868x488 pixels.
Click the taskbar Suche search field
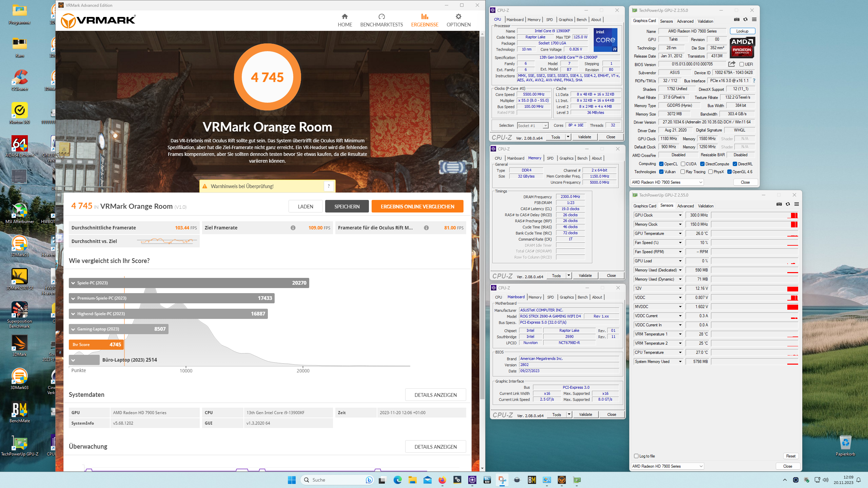(x=338, y=480)
